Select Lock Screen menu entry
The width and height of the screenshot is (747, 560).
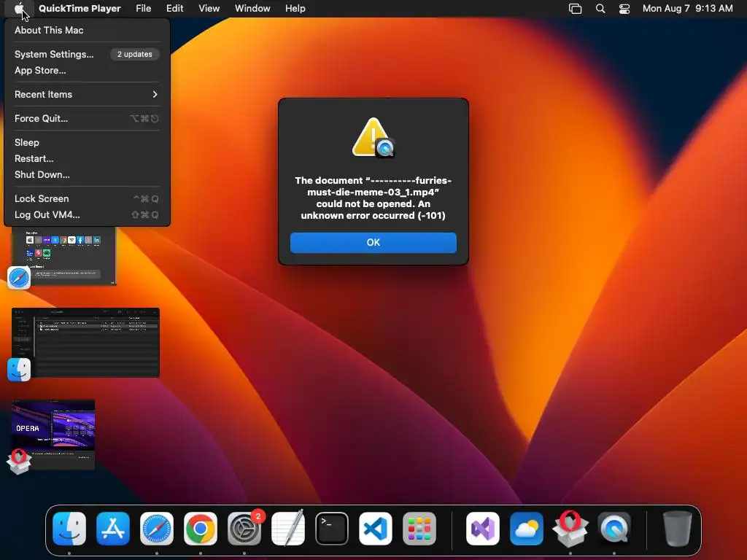pyautogui.click(x=87, y=198)
